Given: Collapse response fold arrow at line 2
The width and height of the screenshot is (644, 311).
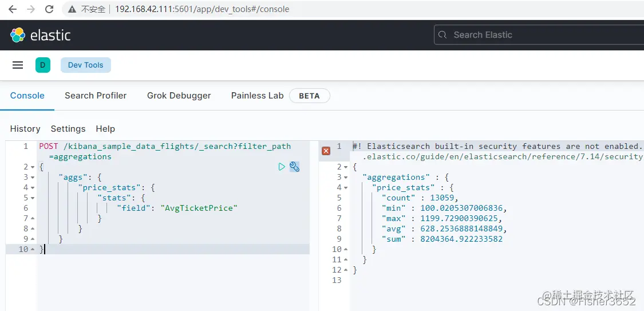Looking at the screenshot, I should click(x=346, y=167).
